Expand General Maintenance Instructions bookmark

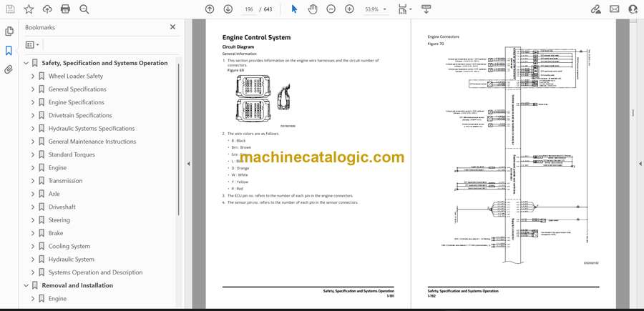33,142
